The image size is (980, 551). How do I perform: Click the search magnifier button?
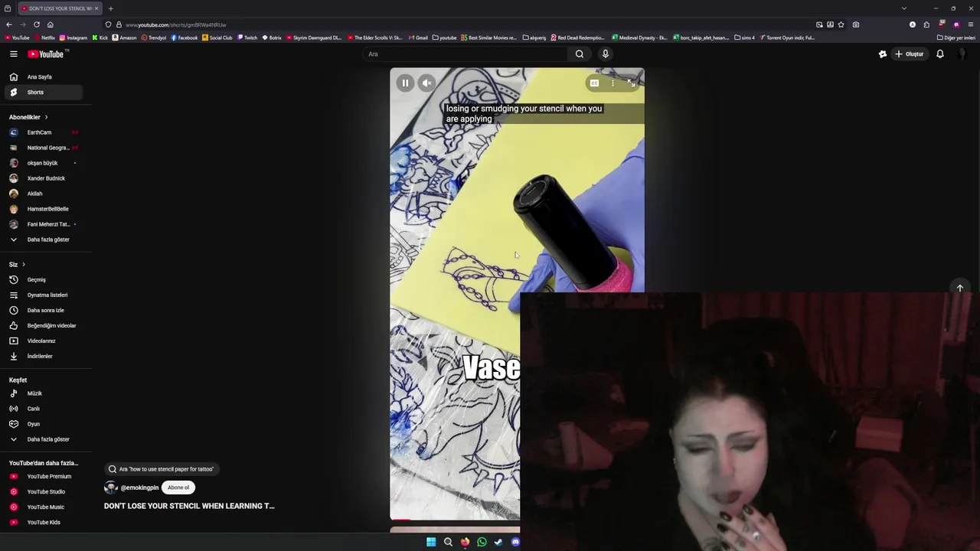coord(580,54)
